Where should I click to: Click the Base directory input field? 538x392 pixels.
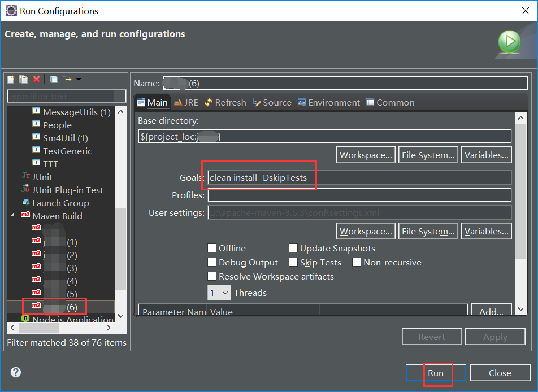pos(324,137)
